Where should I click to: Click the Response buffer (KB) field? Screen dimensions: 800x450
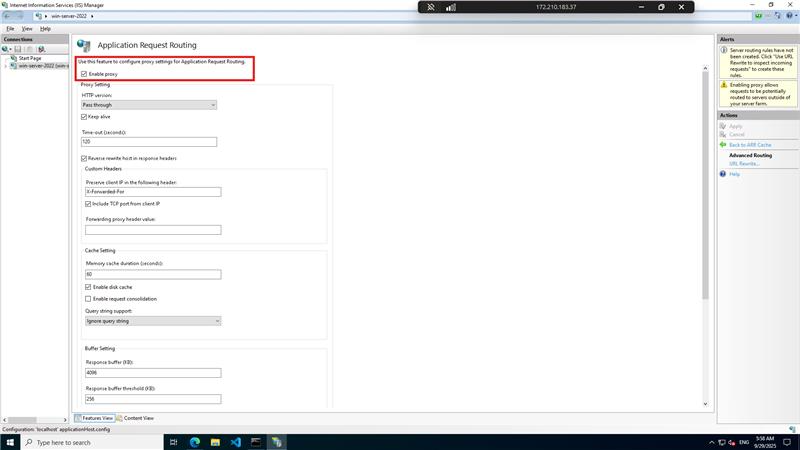pos(153,373)
